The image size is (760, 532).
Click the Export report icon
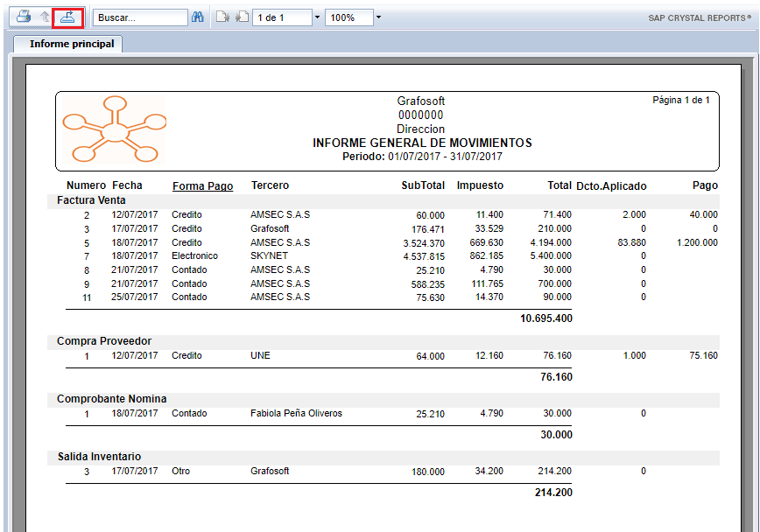[67, 17]
